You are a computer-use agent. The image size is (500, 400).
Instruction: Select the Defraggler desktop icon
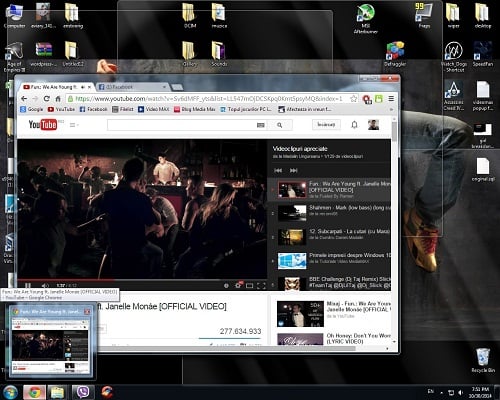tap(395, 54)
